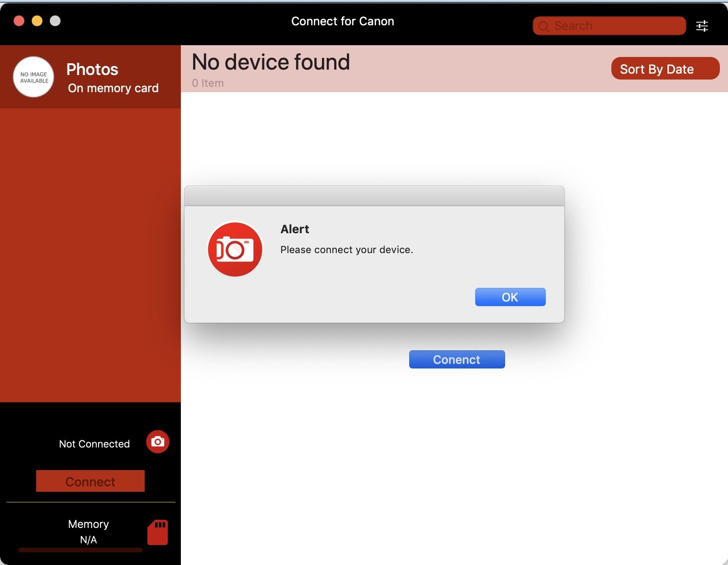
Task: Click the red memory card icon
Action: point(158,532)
